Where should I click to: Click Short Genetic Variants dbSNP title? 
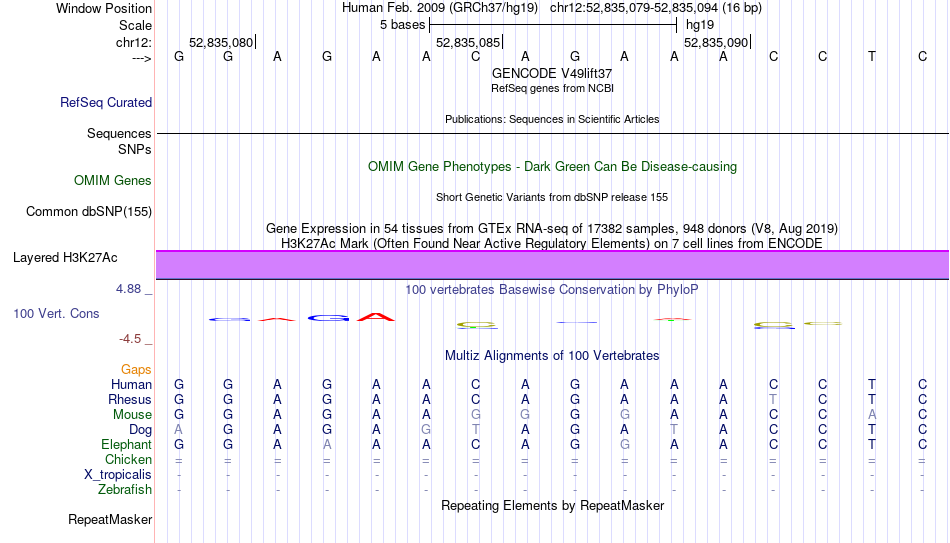[552, 198]
